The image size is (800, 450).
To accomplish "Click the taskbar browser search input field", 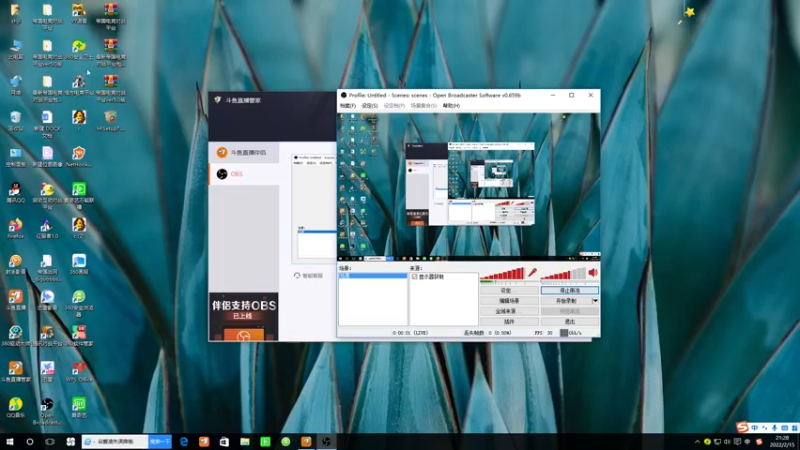I will pyautogui.click(x=115, y=442).
